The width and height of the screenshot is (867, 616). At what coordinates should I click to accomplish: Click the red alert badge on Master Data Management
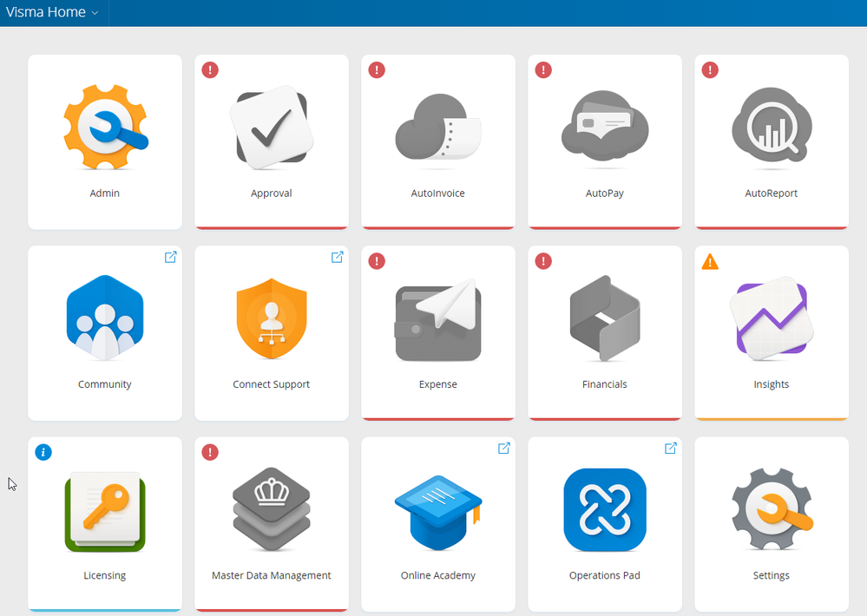pyautogui.click(x=210, y=452)
